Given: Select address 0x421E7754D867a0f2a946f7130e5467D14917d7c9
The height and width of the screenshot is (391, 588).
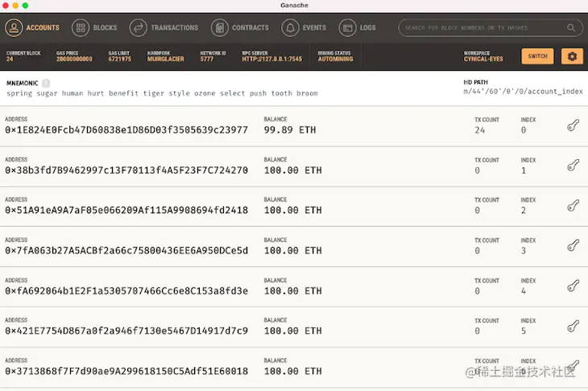Looking at the screenshot, I should click(126, 331).
